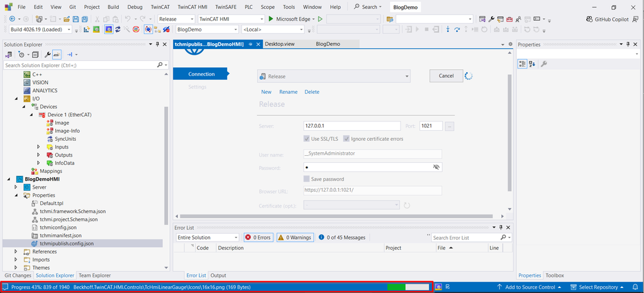Click the Pending Changes Filter clock icon
Screen dimensions: 644x293
coord(21,55)
